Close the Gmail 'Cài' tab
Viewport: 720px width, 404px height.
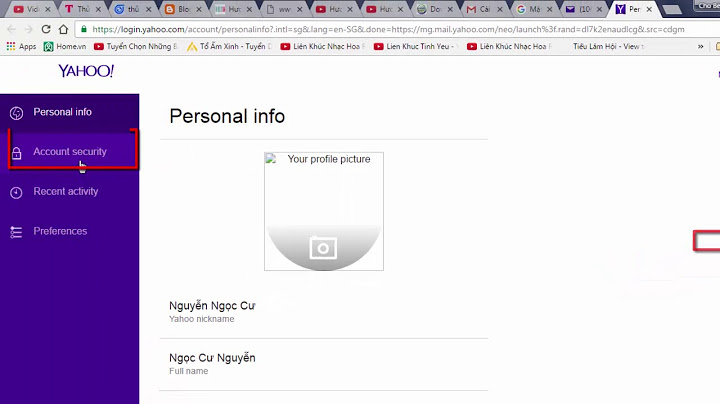pos(500,9)
